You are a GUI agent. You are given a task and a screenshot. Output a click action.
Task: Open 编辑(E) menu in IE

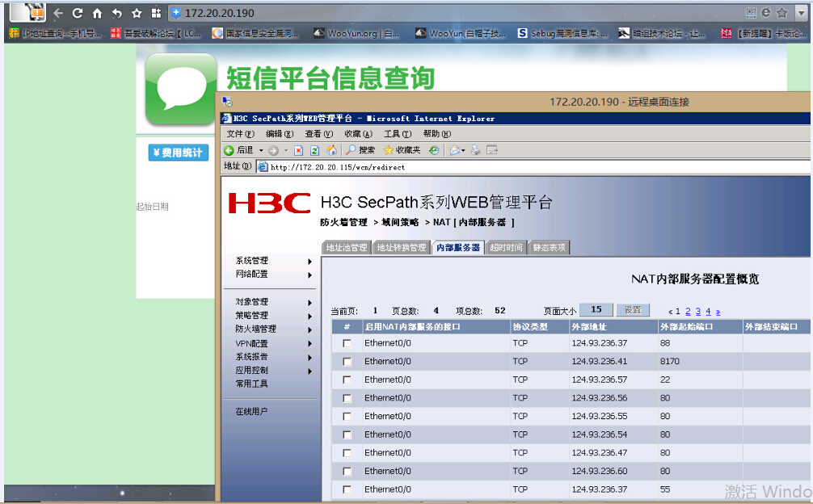coord(280,133)
